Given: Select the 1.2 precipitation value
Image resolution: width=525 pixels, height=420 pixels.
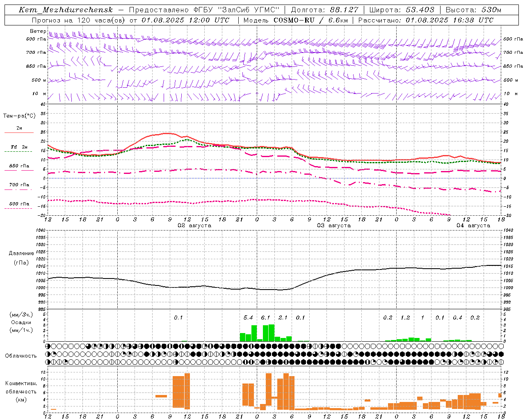Looking at the screenshot, I should tap(405, 317).
